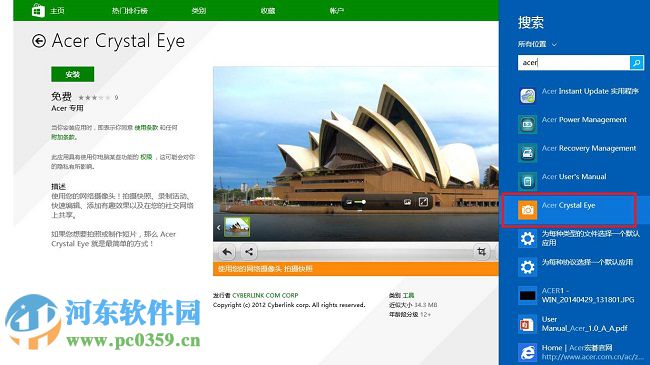Select Acer Power Management text result
The height and width of the screenshot is (365, 650).
pyautogui.click(x=584, y=119)
